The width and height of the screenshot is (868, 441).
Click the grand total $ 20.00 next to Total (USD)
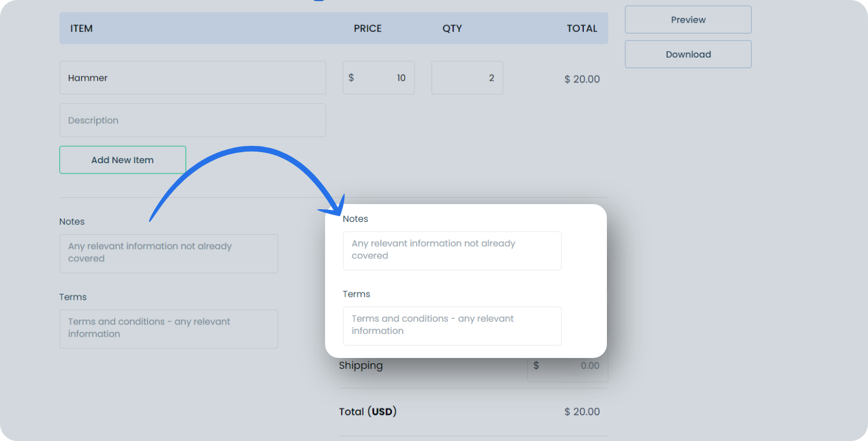[582, 412]
